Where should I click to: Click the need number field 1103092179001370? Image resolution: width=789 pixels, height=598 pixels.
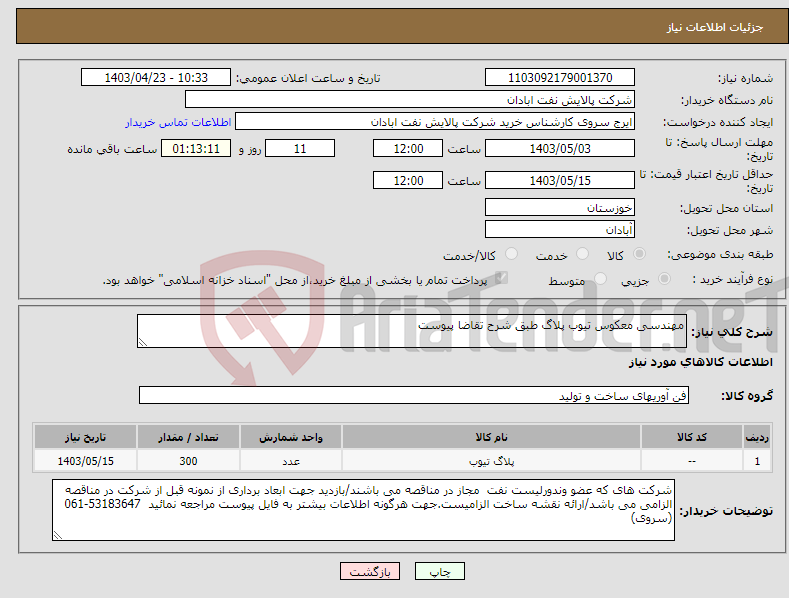(x=560, y=78)
